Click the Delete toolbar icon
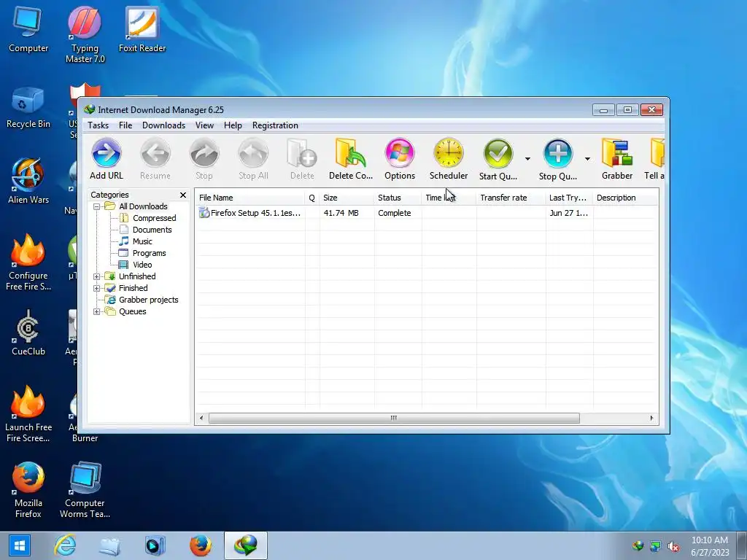Screen dimensions: 747x560 click(x=302, y=159)
